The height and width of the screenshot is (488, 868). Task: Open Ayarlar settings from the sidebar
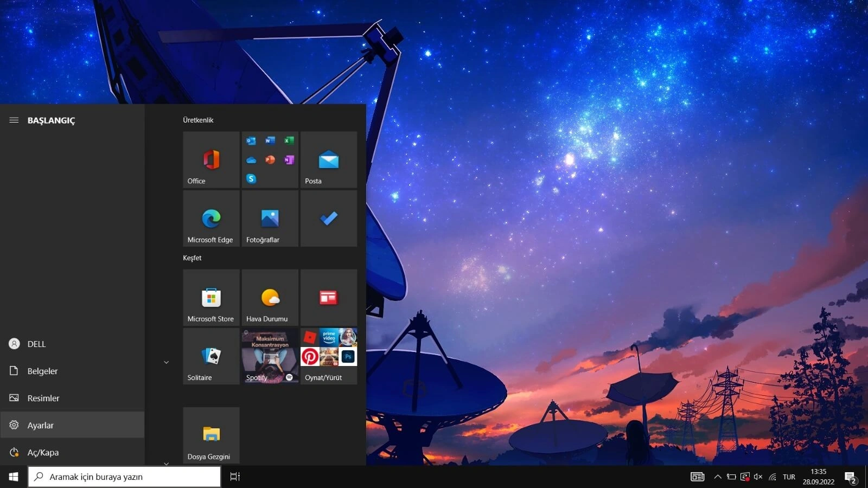coord(72,425)
